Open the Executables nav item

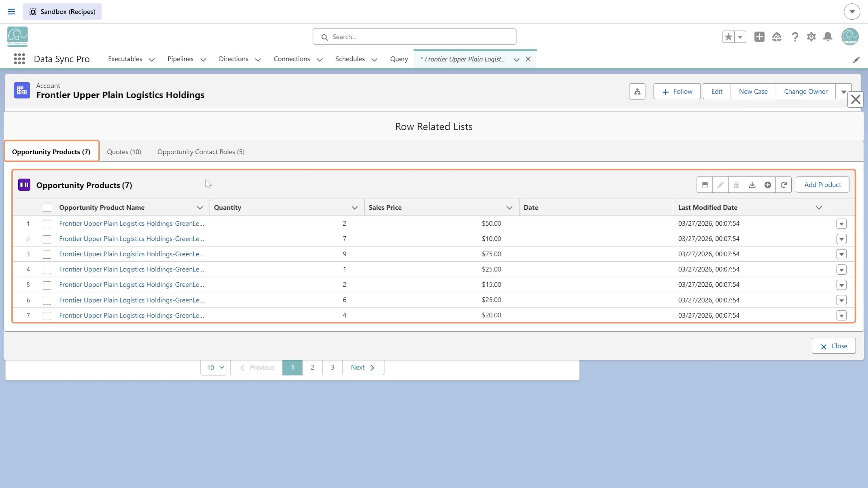pos(125,59)
